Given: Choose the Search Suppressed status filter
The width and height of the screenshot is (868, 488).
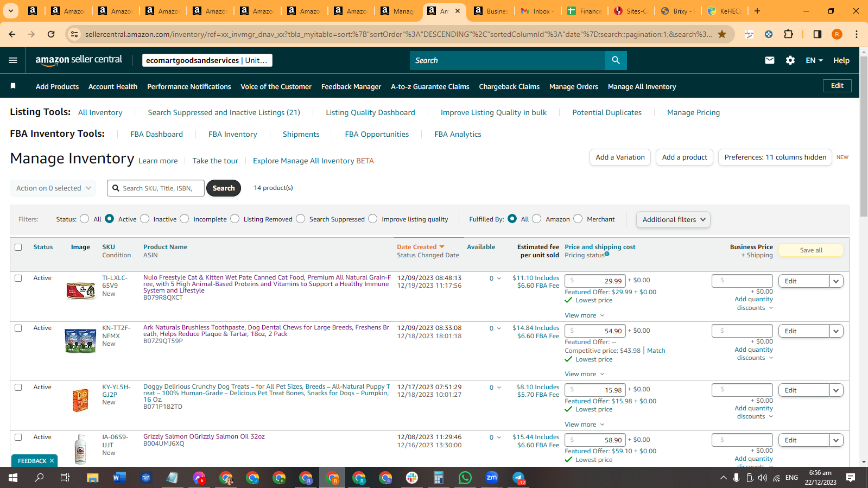Looking at the screenshot, I should tap(301, 219).
